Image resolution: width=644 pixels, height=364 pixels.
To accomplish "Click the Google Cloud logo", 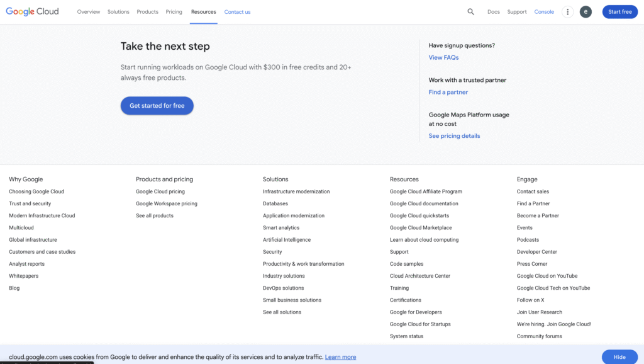I will coord(32,11).
